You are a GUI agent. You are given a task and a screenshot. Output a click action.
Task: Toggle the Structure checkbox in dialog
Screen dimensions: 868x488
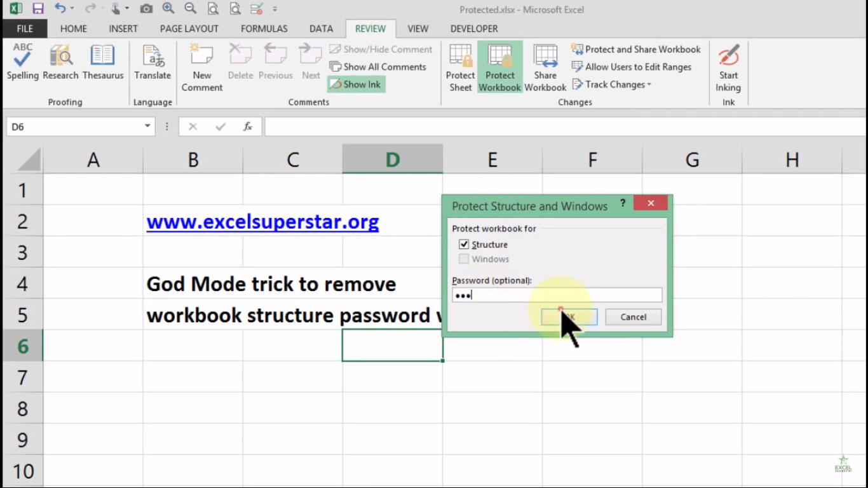[x=464, y=244]
